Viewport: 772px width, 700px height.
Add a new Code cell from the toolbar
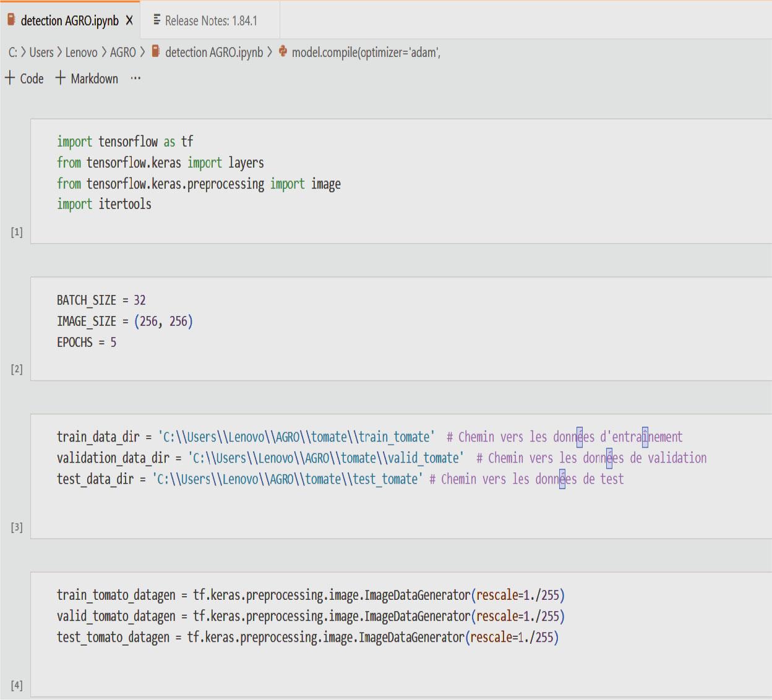coord(25,79)
